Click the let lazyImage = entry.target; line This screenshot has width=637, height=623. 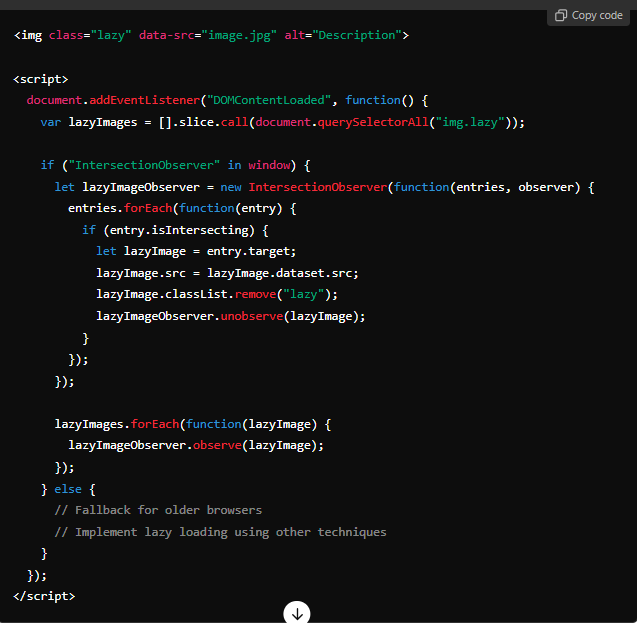coord(196,251)
